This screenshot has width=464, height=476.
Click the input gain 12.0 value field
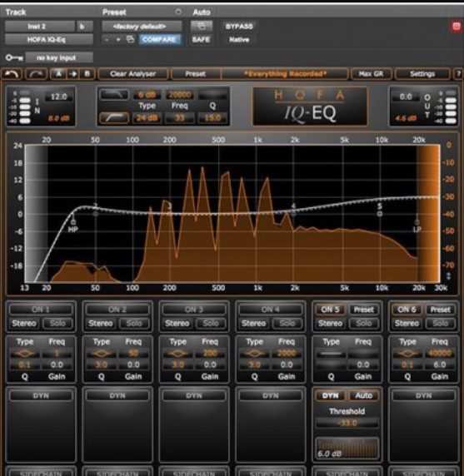(58, 97)
